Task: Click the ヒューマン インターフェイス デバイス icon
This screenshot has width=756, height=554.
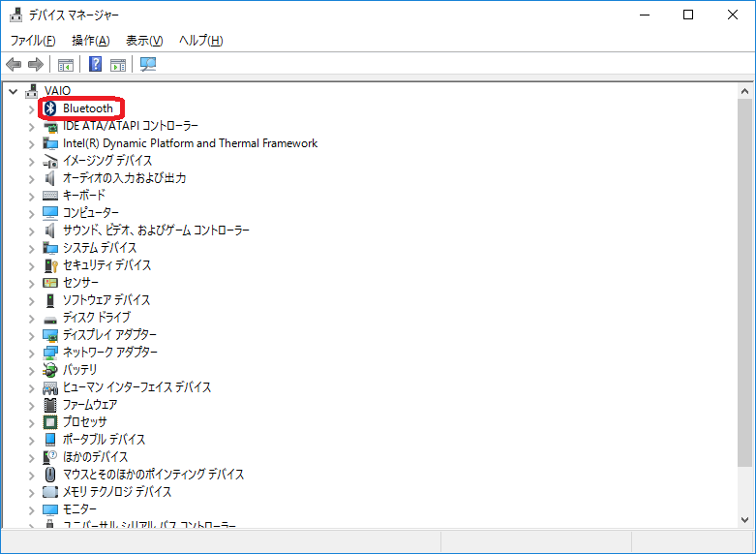Action: coord(50,387)
